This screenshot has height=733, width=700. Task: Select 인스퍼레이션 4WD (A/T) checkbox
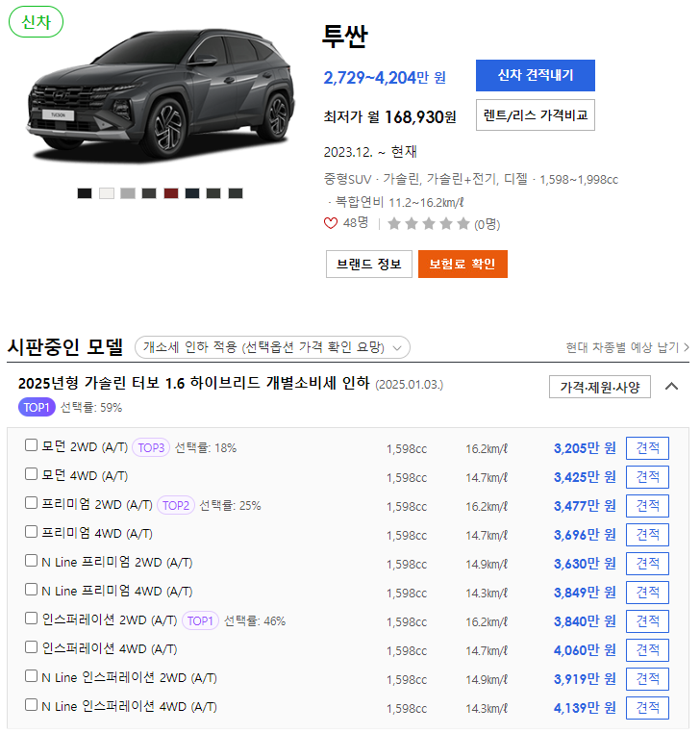pyautogui.click(x=31, y=647)
